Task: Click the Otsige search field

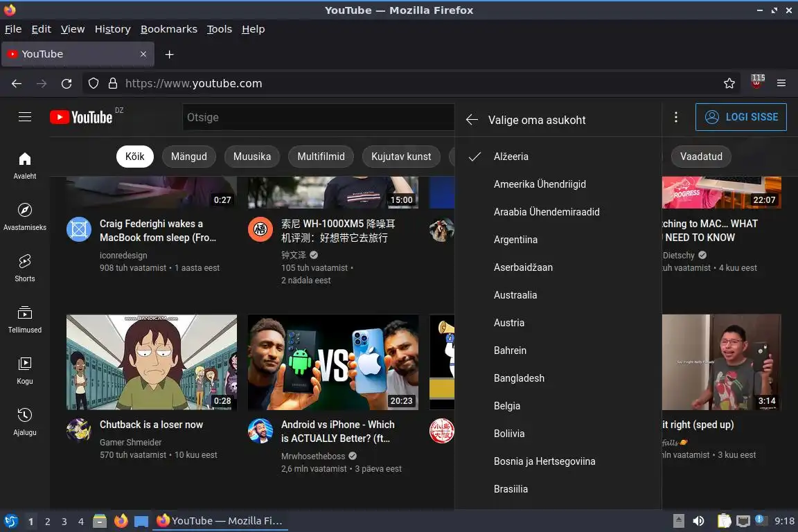Action: [318, 118]
